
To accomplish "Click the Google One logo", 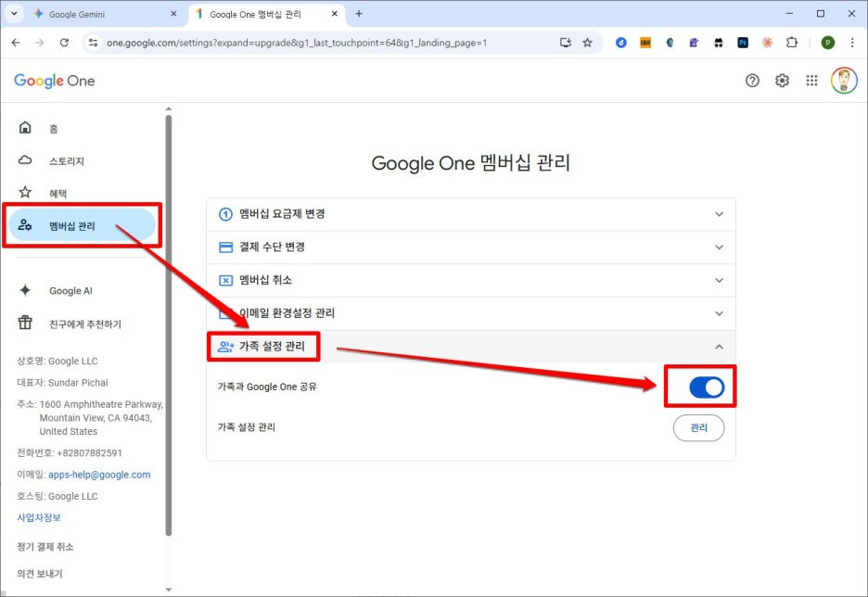I will [54, 81].
